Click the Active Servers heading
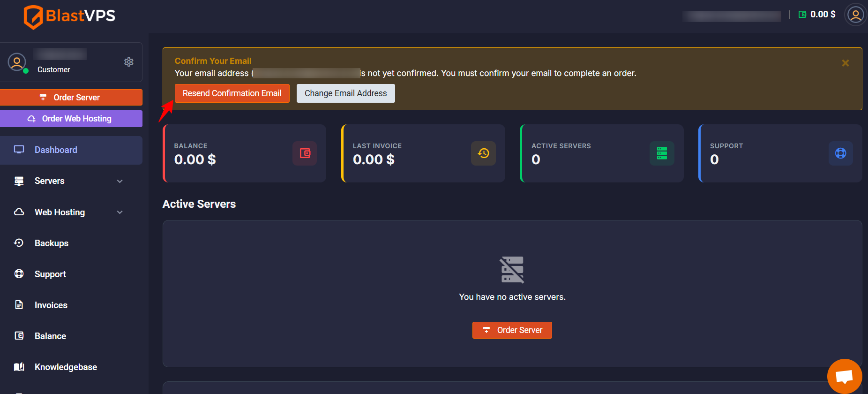 [199, 204]
